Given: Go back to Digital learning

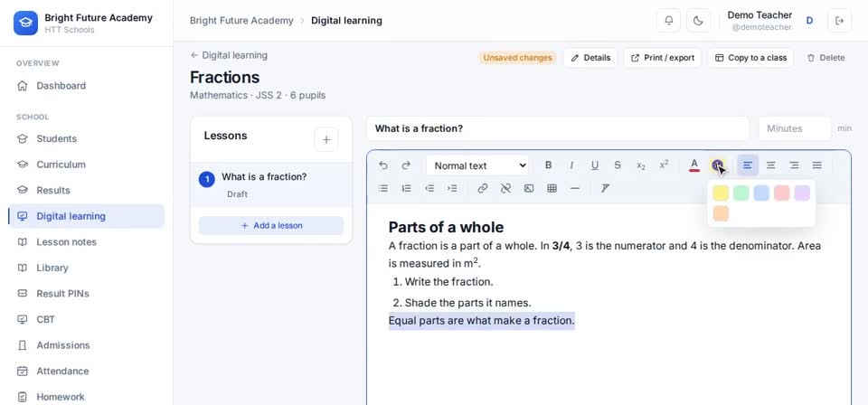Looking at the screenshot, I should click(x=229, y=55).
